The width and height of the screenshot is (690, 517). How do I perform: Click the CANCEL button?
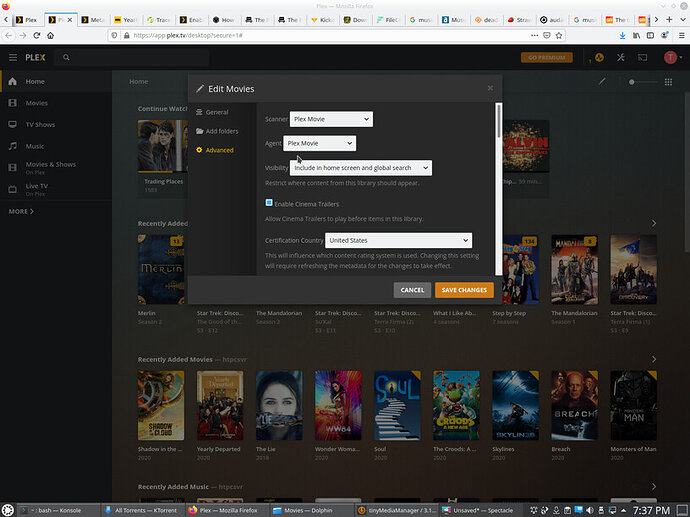[412, 290]
